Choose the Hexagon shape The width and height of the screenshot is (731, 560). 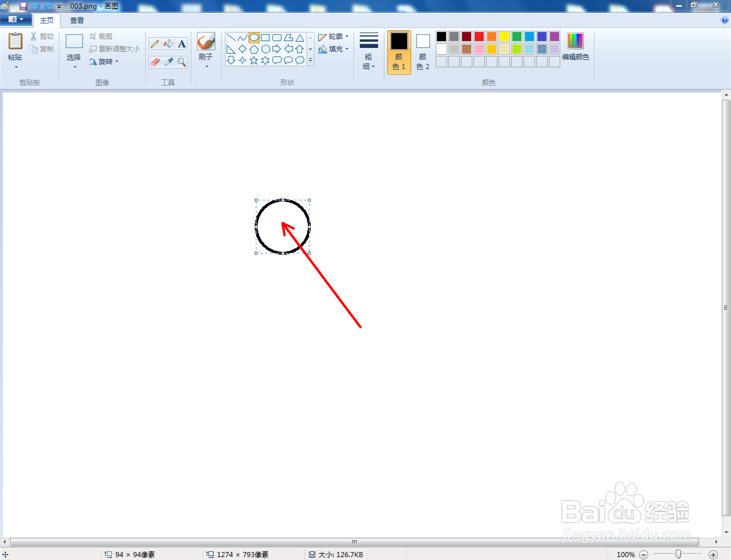click(266, 49)
